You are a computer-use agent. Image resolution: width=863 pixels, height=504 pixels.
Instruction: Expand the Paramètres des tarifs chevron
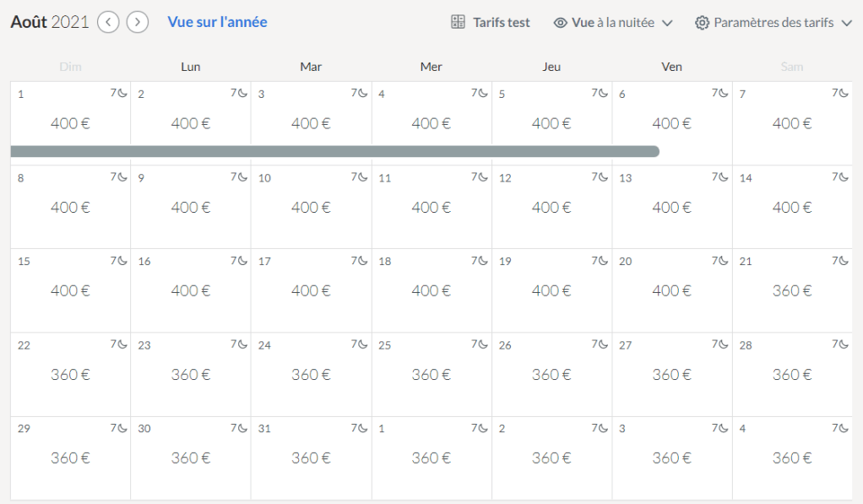click(847, 23)
